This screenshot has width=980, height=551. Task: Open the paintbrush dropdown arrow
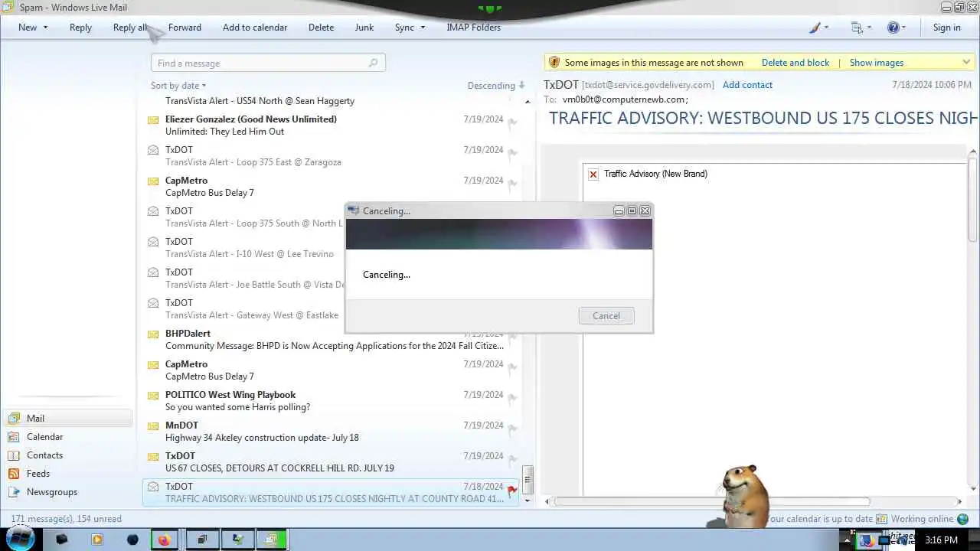[x=826, y=28]
